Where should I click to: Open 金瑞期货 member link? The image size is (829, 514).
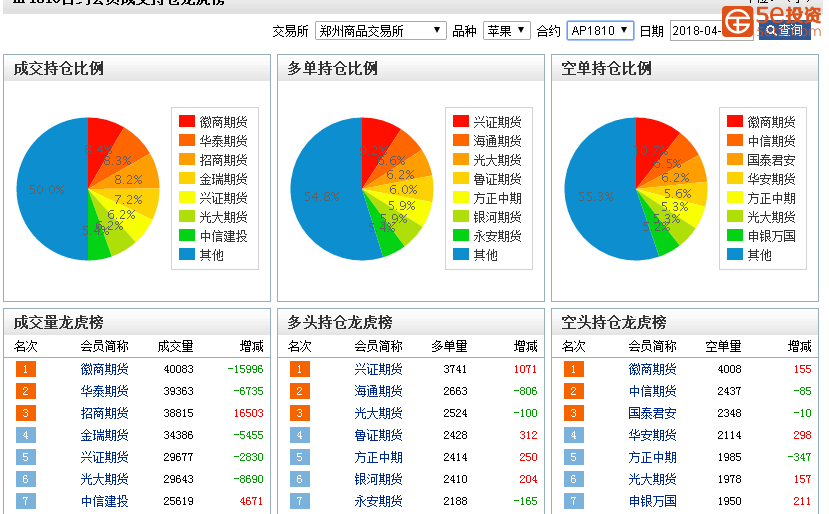pos(104,435)
